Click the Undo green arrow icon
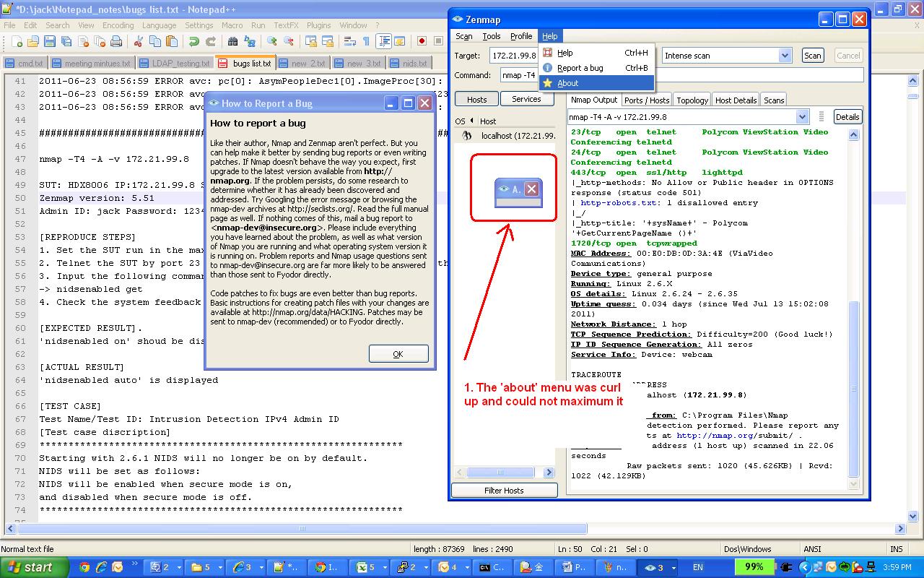 193,42
